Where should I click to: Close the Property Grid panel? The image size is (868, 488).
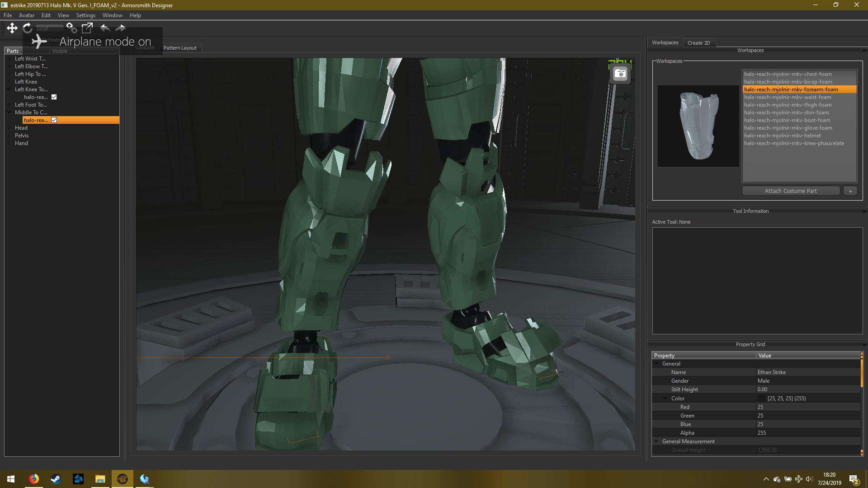(x=864, y=345)
